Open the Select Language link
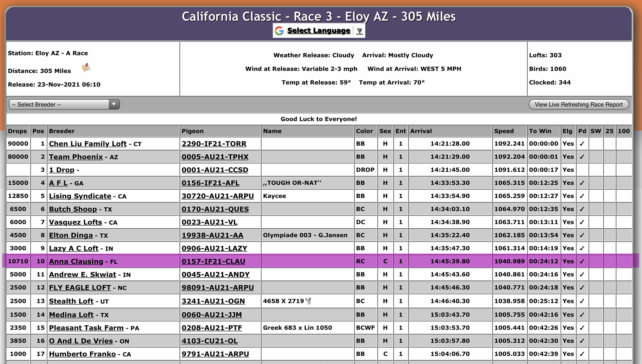Screen dimensions: 642x364 pos(318,31)
